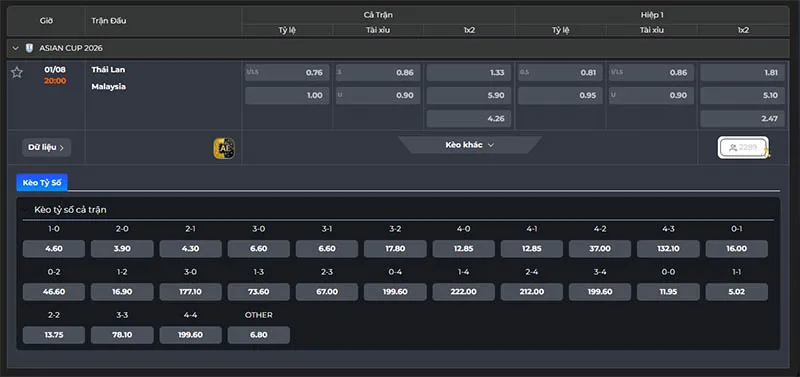This screenshot has width=800, height=377.
Task: Choose the 199.60 odds under 3-4
Action: point(600,292)
